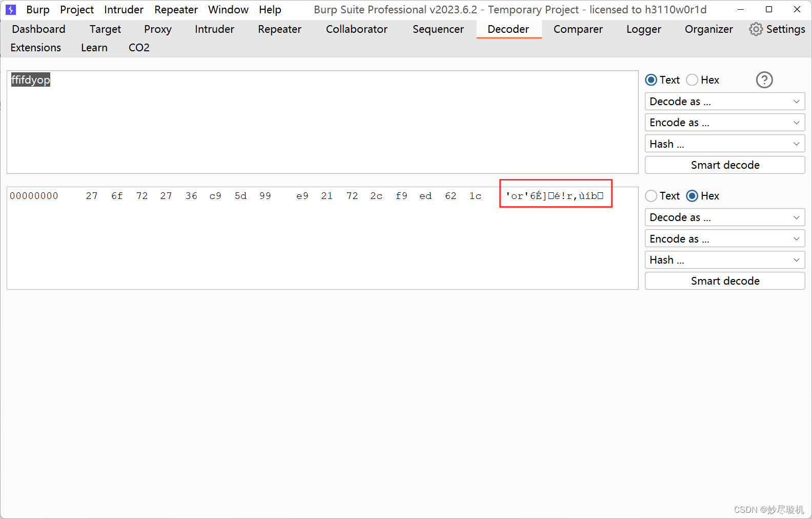Image resolution: width=812 pixels, height=519 pixels.
Task: Switch to the Target tab
Action: (105, 29)
